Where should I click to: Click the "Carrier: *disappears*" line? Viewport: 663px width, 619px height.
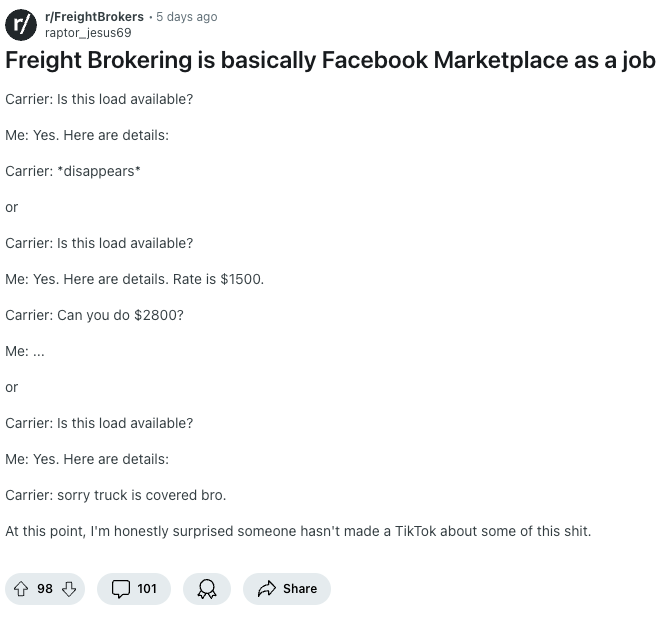tap(73, 171)
